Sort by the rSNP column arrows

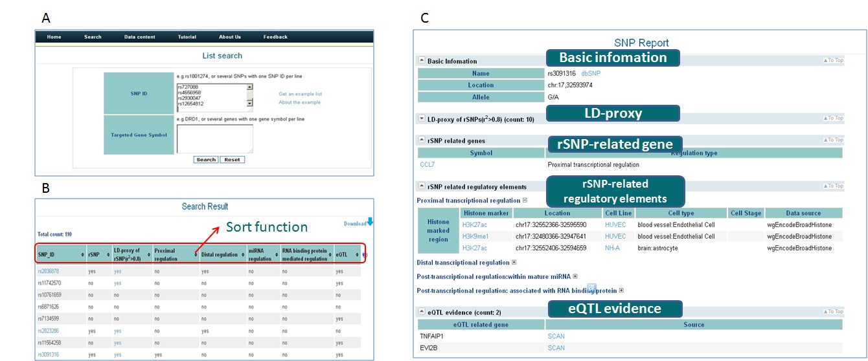pyautogui.click(x=108, y=256)
